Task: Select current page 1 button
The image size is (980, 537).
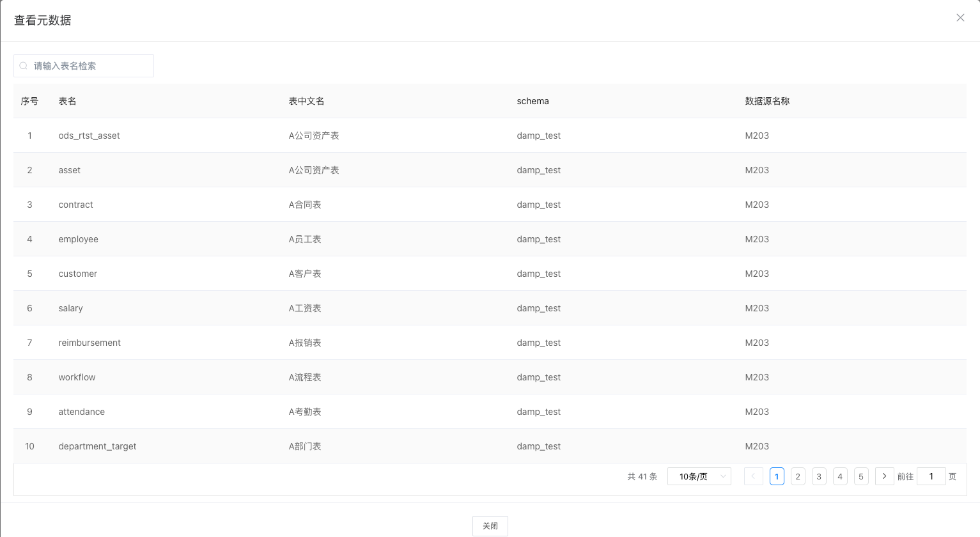Action: (777, 476)
